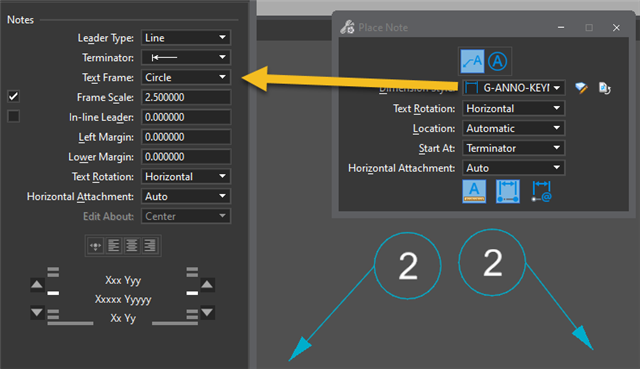This screenshot has height=369, width=640.
Task: Open the Start At Terminator dropdown
Action: click(514, 148)
